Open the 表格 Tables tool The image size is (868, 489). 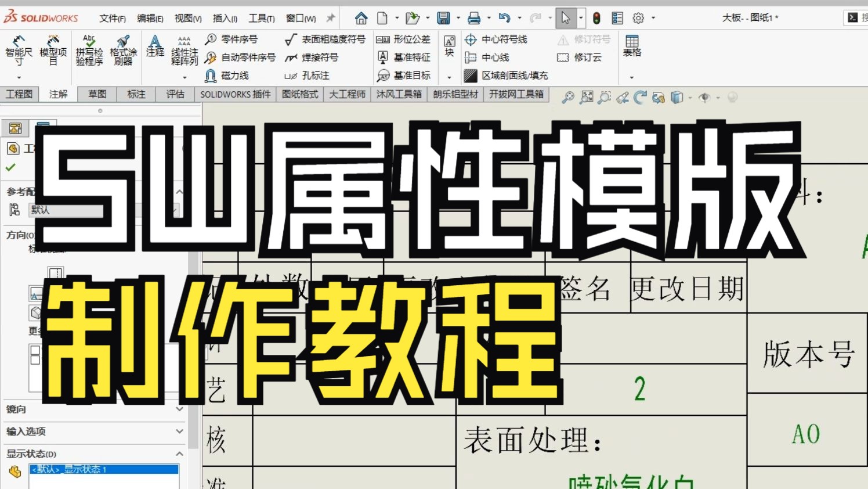(x=631, y=49)
